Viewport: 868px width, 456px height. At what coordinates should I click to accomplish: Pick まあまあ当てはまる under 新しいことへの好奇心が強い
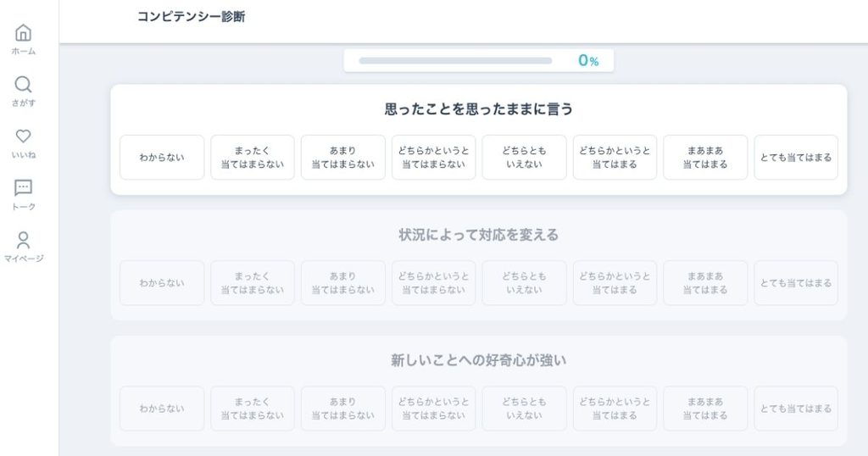(705, 409)
